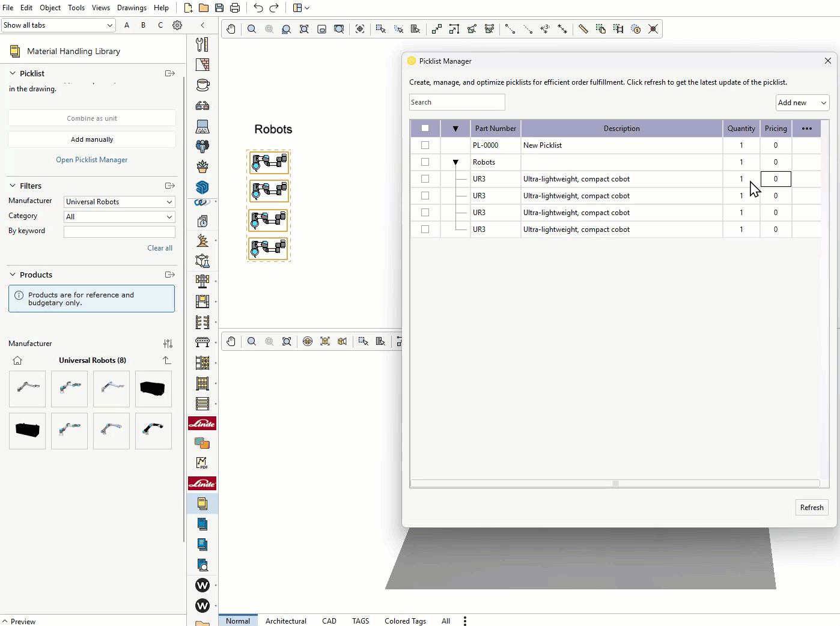Screen dimensions: 840x626
Task: Tick the select-all checkbox in table header
Action: (425, 128)
